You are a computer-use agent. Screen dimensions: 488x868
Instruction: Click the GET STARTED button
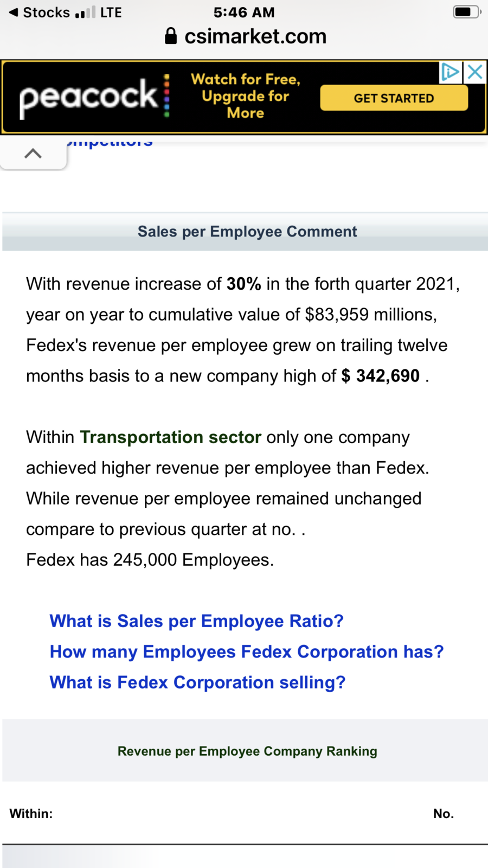tap(394, 98)
